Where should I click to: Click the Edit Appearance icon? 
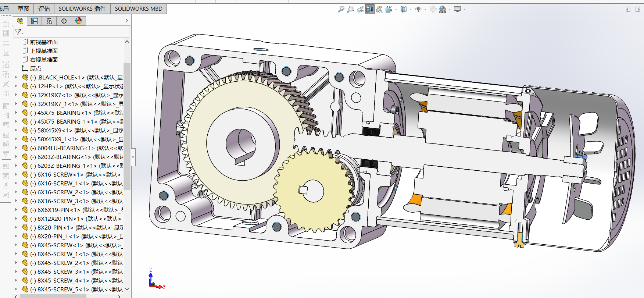(x=433, y=9)
